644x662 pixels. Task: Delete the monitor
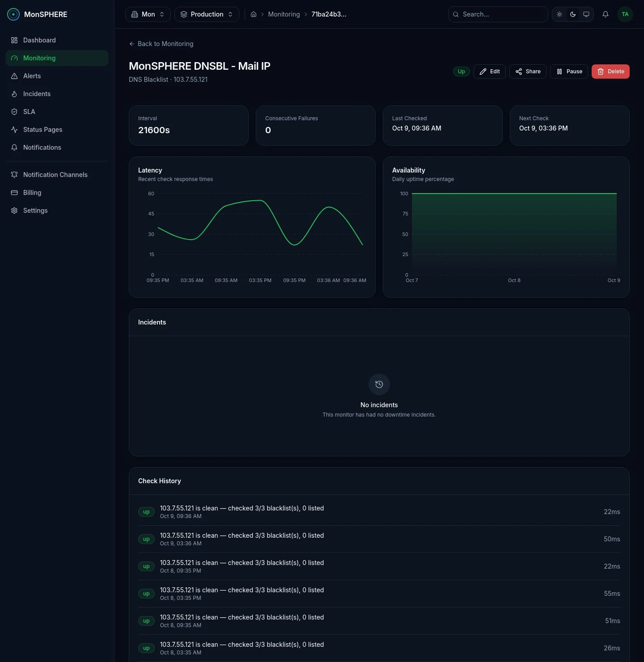(x=610, y=72)
